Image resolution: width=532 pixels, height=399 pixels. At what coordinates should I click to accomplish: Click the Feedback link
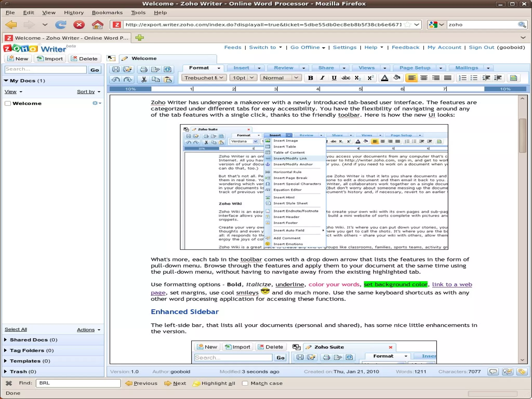[405, 47]
